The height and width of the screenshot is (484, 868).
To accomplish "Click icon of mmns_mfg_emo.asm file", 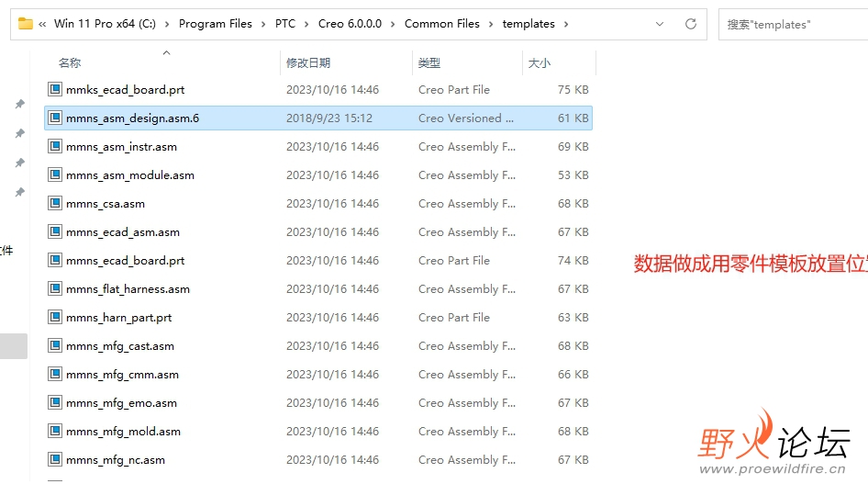I will (x=55, y=402).
